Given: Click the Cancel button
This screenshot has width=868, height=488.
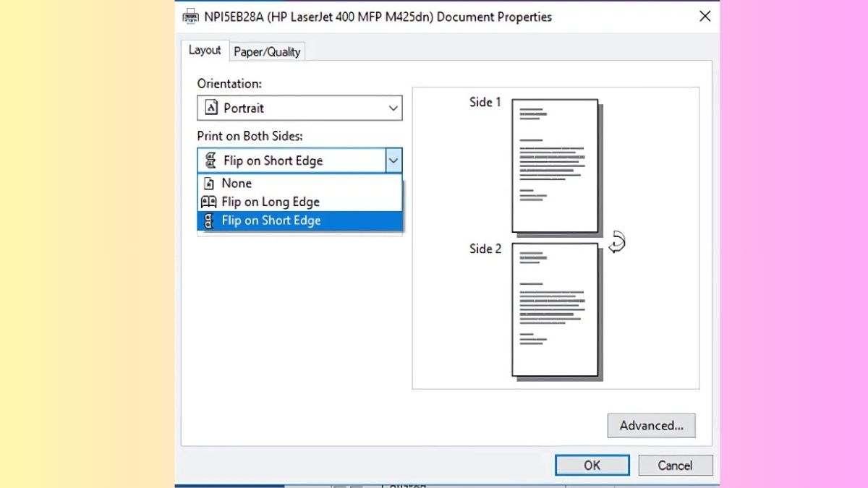Looking at the screenshot, I should click(x=675, y=465).
